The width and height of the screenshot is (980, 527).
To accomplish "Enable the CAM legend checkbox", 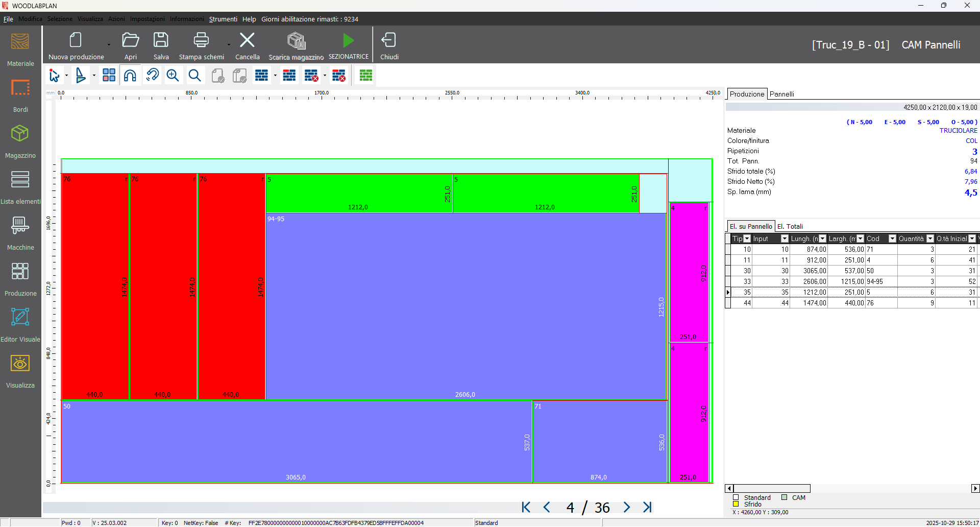I will click(x=784, y=497).
